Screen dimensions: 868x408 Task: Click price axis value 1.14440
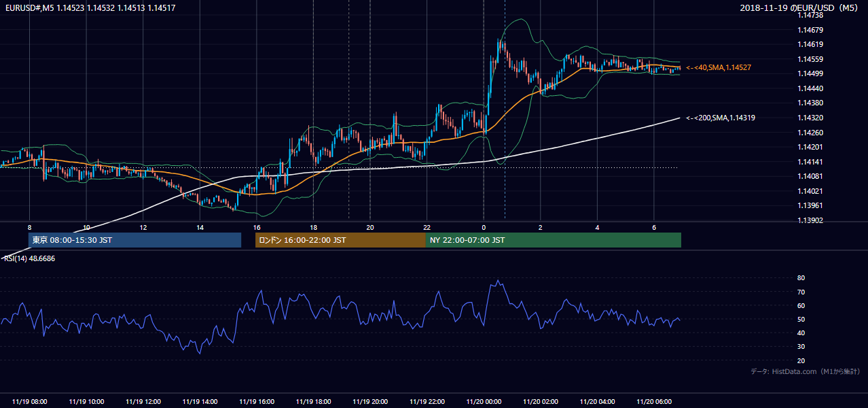click(810, 88)
